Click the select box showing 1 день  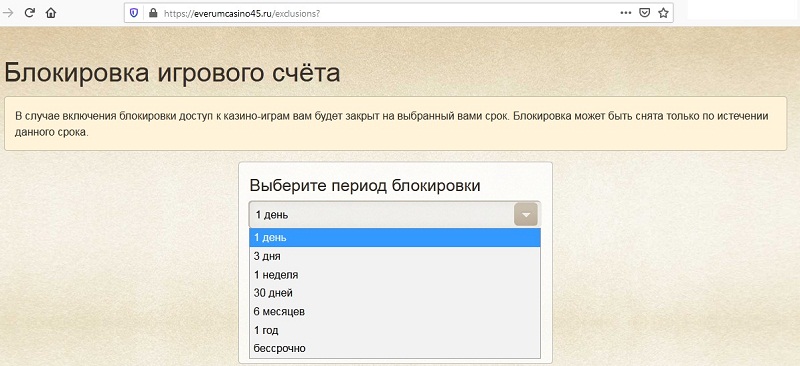coord(394,215)
